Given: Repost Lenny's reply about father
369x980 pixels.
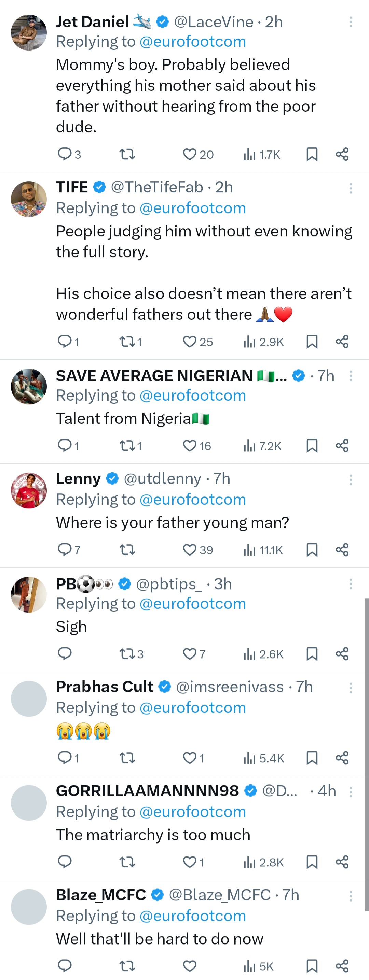Looking at the screenshot, I should point(127,550).
